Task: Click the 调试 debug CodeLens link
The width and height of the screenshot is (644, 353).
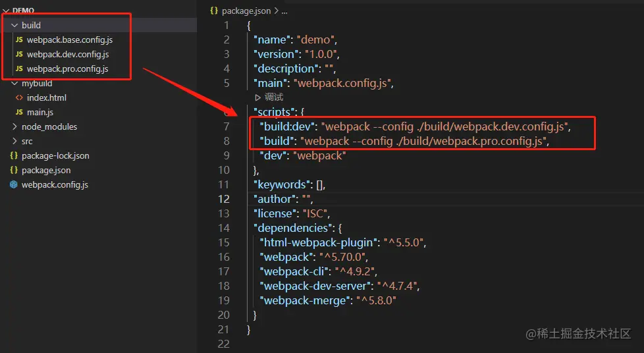Action: click(x=274, y=97)
